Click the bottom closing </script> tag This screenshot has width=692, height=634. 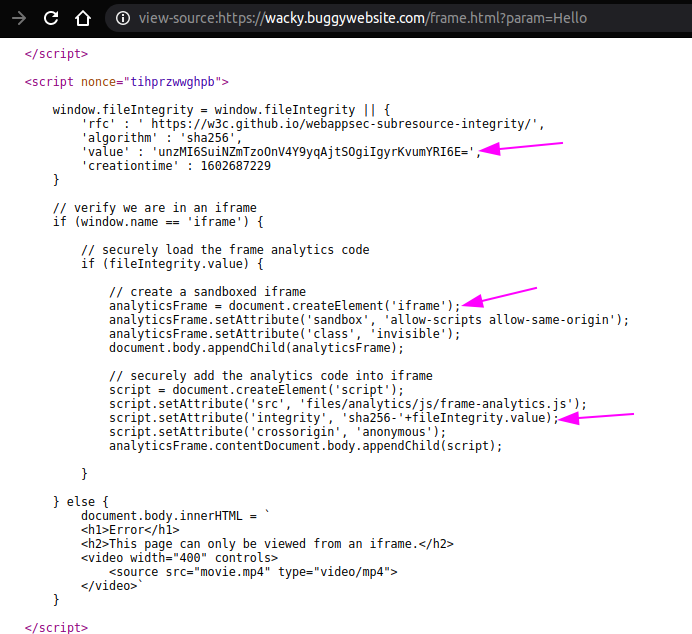[x=56, y=628]
